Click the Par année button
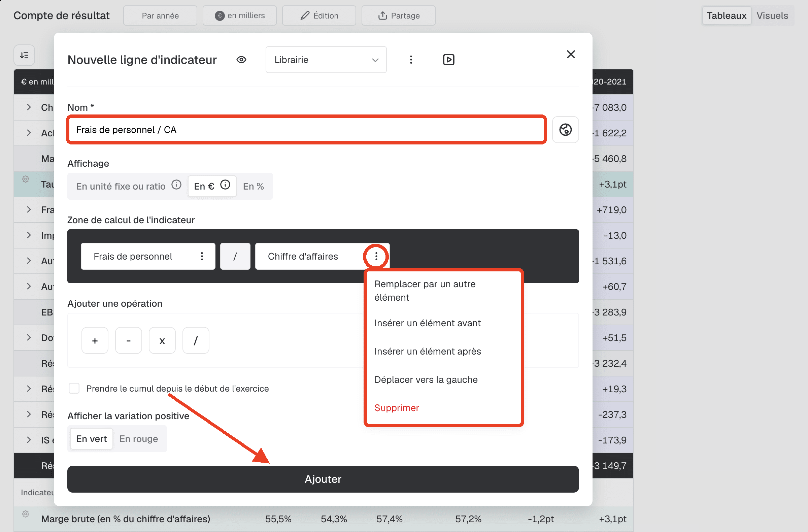 (160, 15)
